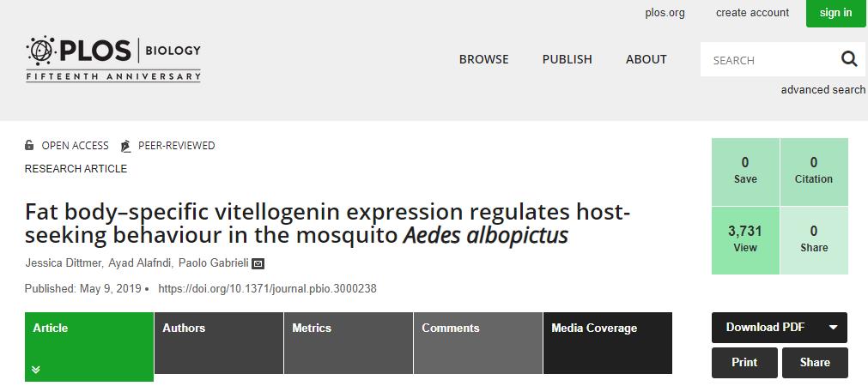
Task: Click the search magnifying glass icon
Action: 848,59
